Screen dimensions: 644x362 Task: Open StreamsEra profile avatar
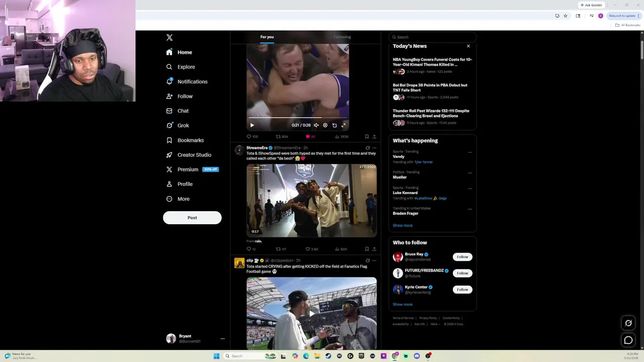click(x=239, y=150)
